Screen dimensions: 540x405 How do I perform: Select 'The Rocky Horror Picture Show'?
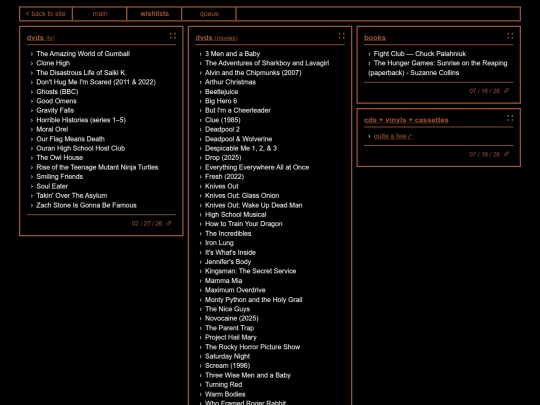pyautogui.click(x=252, y=346)
